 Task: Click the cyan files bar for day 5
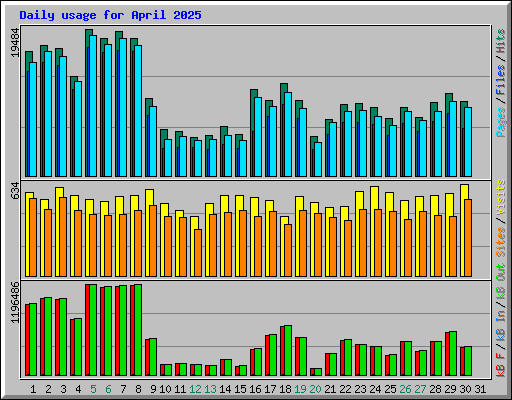coord(93,106)
